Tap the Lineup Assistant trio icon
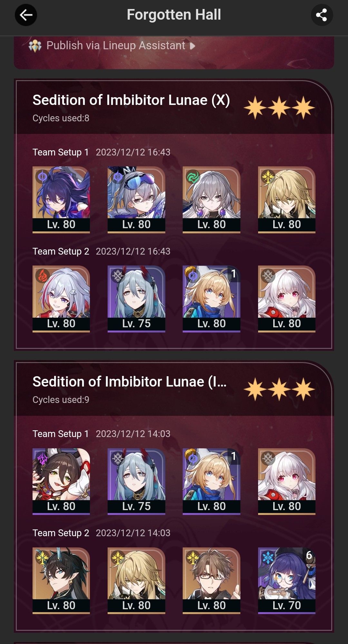The height and width of the screenshot is (644, 348). tap(35, 46)
